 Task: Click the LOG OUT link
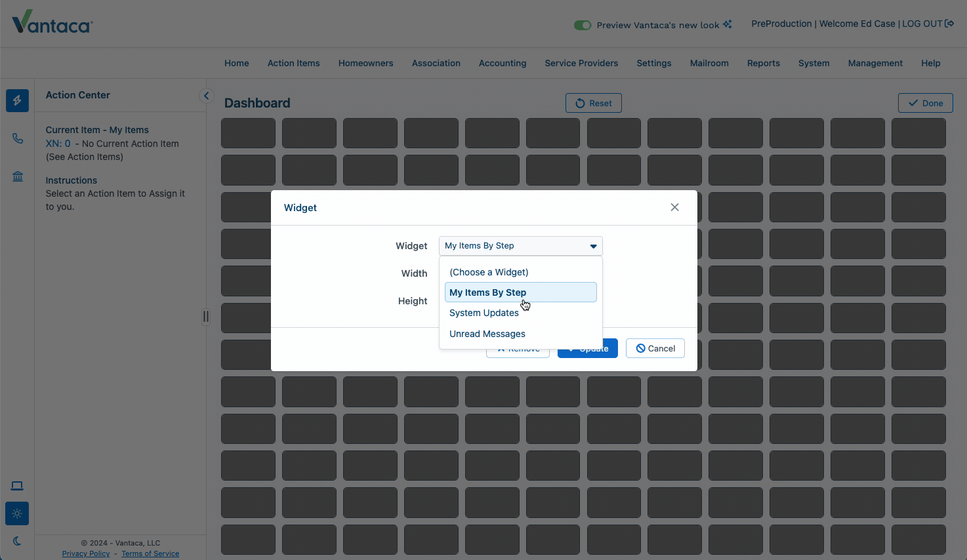point(922,24)
